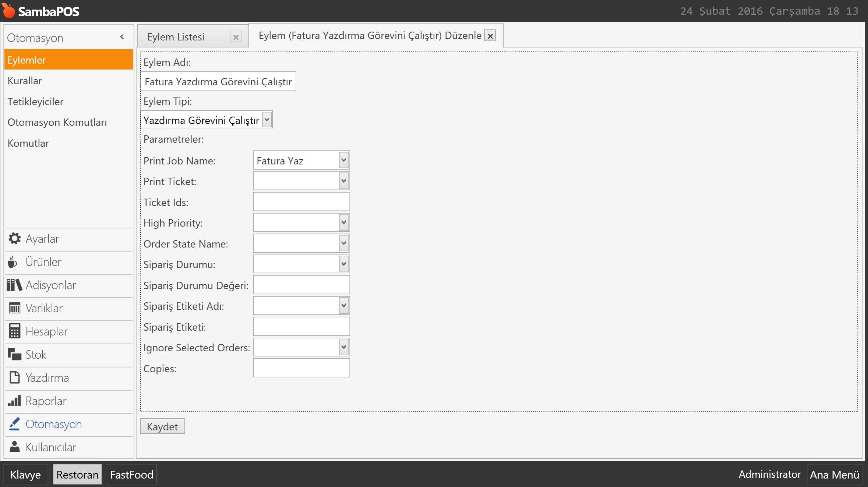Click the FastFood button
Viewport: 868px width, 487px height.
(131, 474)
